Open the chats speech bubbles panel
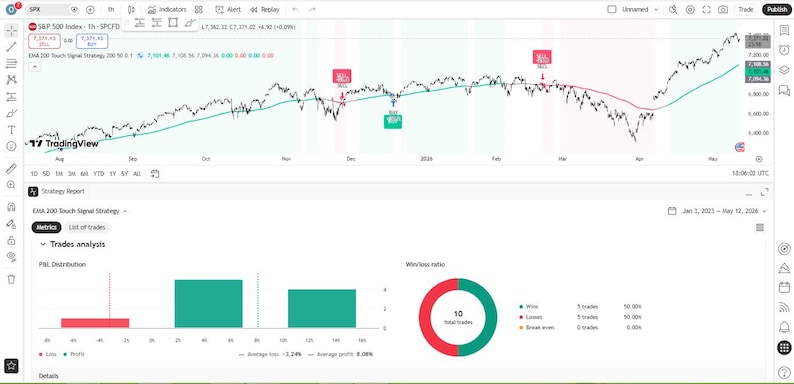794x384 pixels. click(784, 90)
